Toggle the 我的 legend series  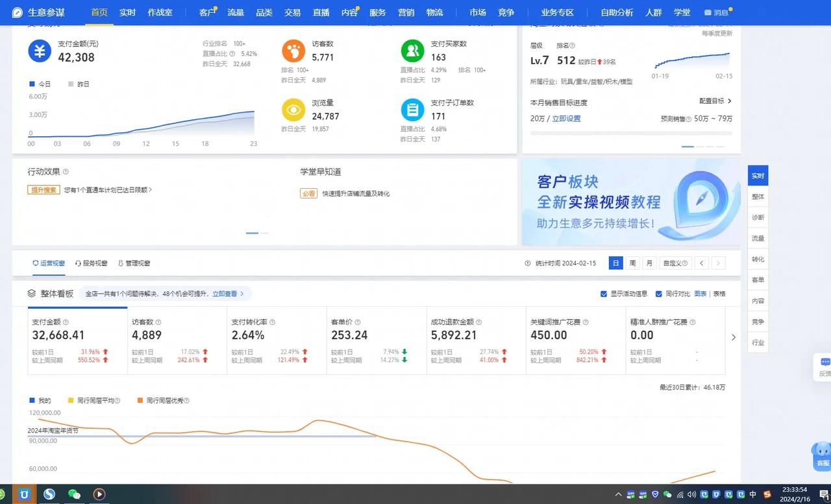click(40, 401)
